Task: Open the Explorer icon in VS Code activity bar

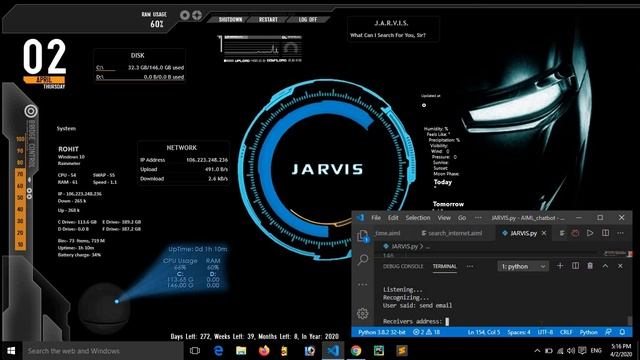Action: tap(362, 236)
